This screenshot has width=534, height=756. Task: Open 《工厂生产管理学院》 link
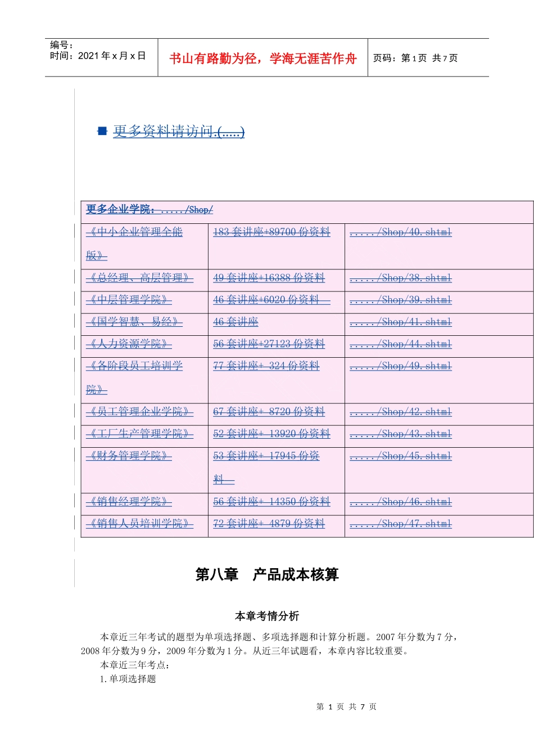[139, 434]
